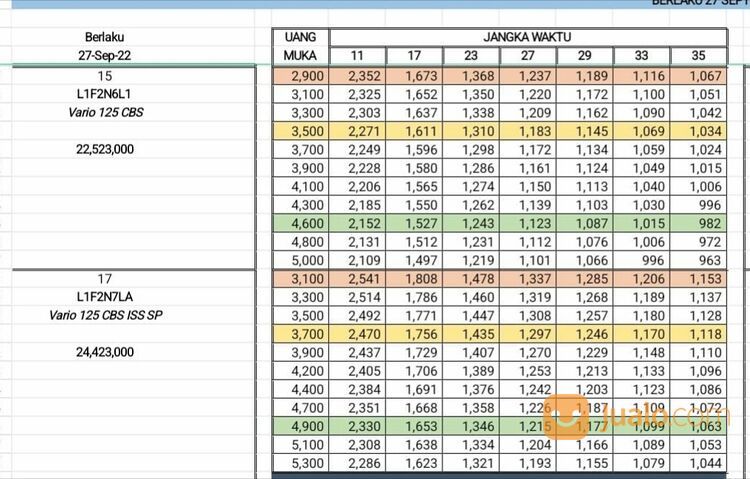The width and height of the screenshot is (750, 479).
Task: Click the down payment cell "5,300"
Action: point(301,463)
